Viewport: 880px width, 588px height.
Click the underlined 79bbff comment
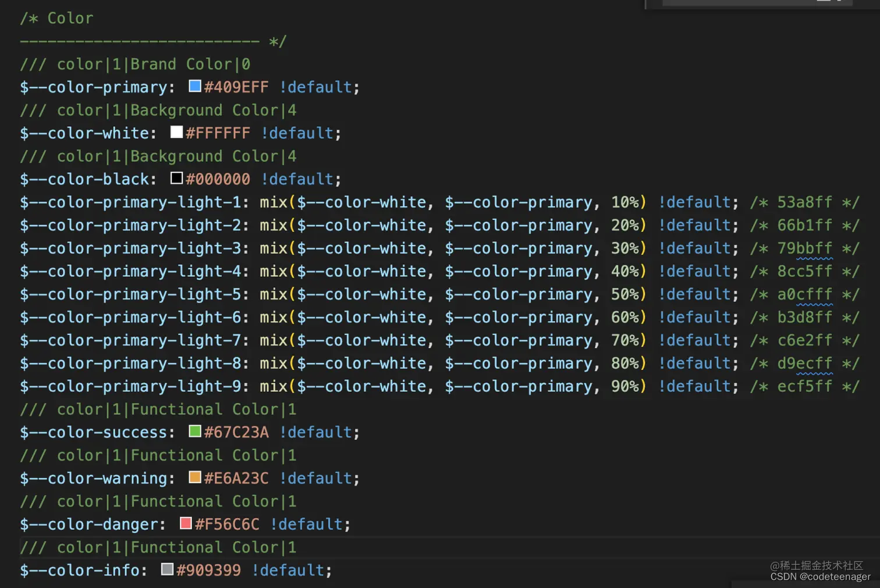[x=805, y=248]
